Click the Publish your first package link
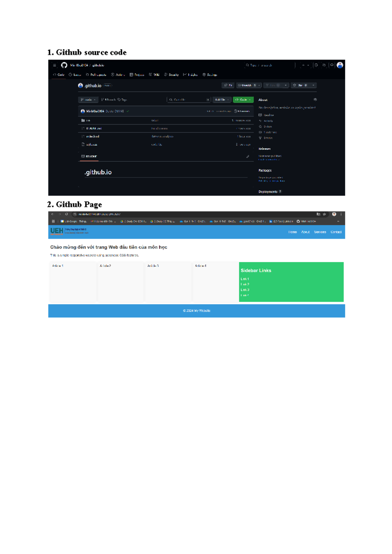 coord(271,181)
